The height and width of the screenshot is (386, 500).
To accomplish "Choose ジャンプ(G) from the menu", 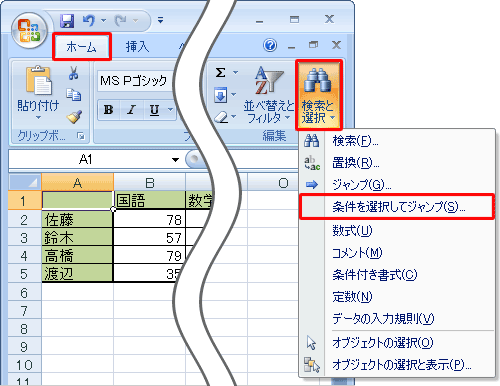I will 397,184.
